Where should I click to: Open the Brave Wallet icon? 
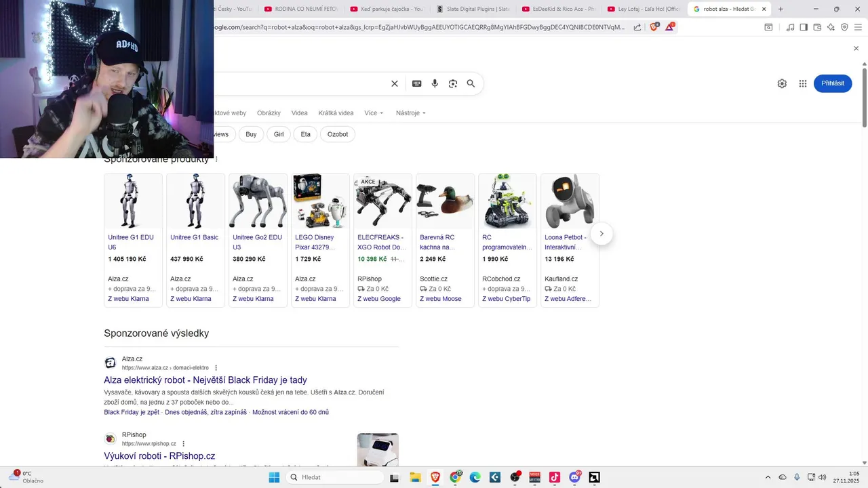click(817, 27)
